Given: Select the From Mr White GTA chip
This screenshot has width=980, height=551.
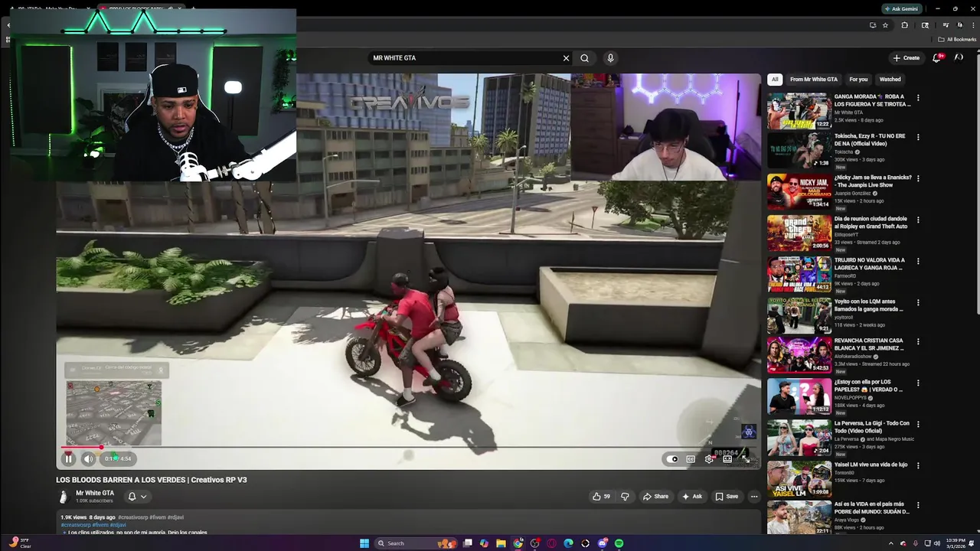Looking at the screenshot, I should click(814, 79).
